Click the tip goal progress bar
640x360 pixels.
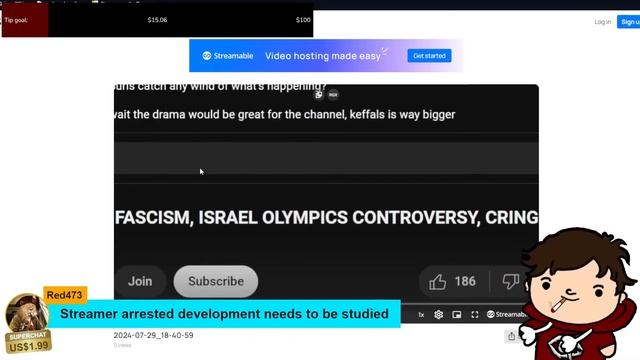[158, 20]
